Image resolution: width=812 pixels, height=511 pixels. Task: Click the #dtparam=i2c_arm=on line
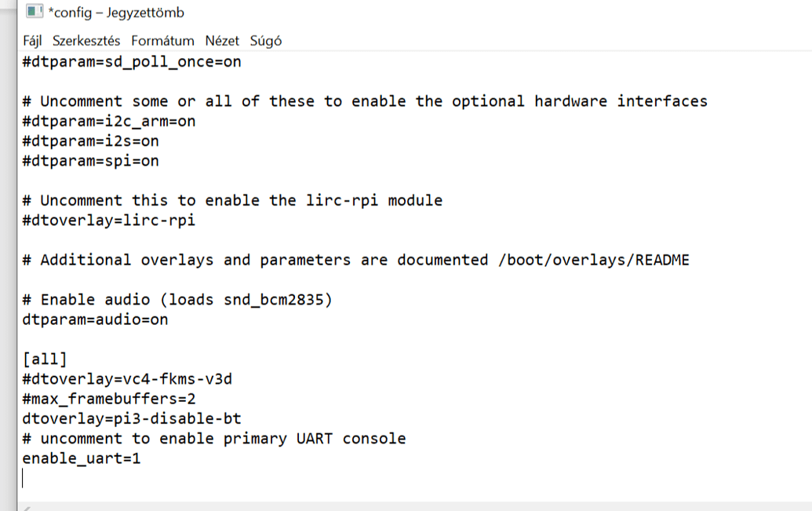click(x=108, y=122)
